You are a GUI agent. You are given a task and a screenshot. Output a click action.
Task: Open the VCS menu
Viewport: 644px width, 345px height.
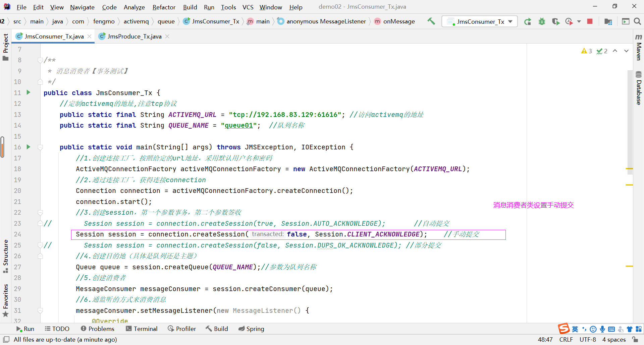click(248, 7)
